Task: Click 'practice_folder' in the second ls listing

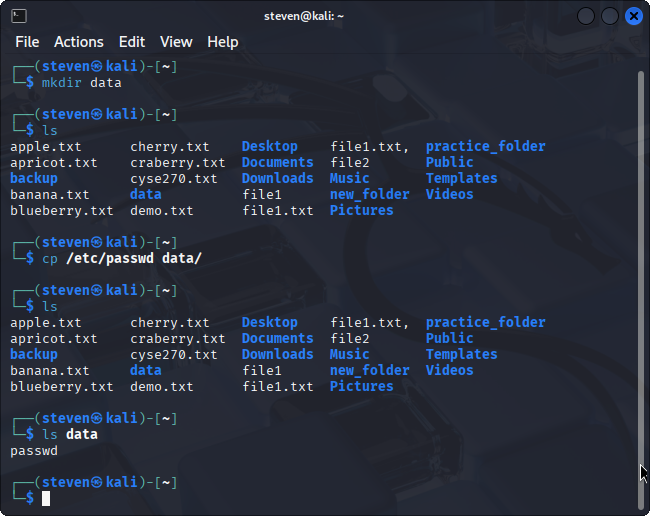Action: coord(485,322)
